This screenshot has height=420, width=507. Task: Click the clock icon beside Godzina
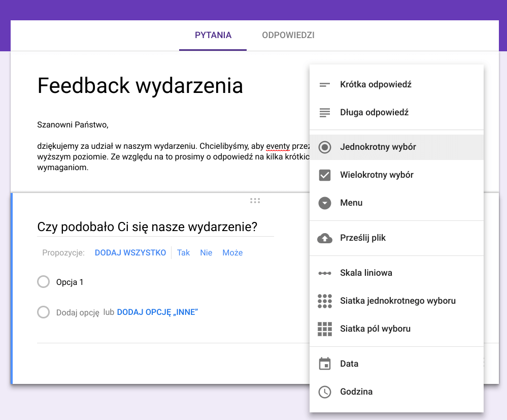[325, 392]
